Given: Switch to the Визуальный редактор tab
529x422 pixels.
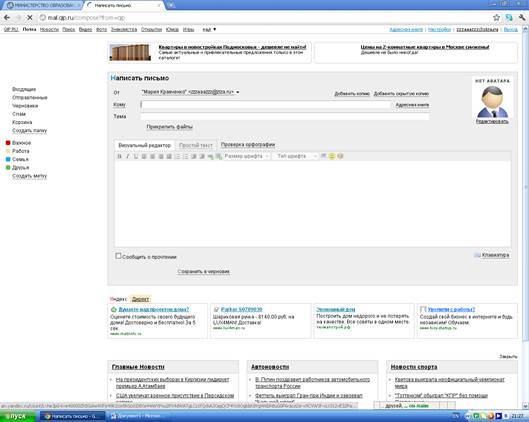Looking at the screenshot, I should coord(144,145).
